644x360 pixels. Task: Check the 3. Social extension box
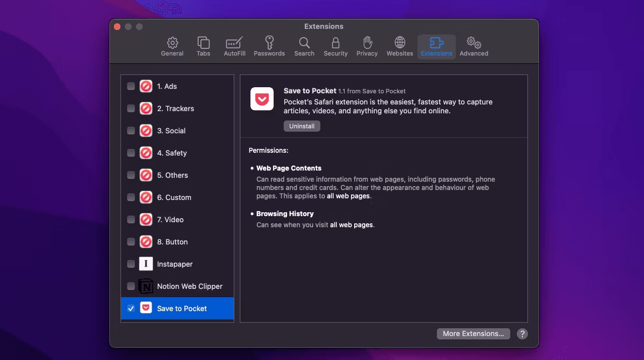click(x=131, y=131)
